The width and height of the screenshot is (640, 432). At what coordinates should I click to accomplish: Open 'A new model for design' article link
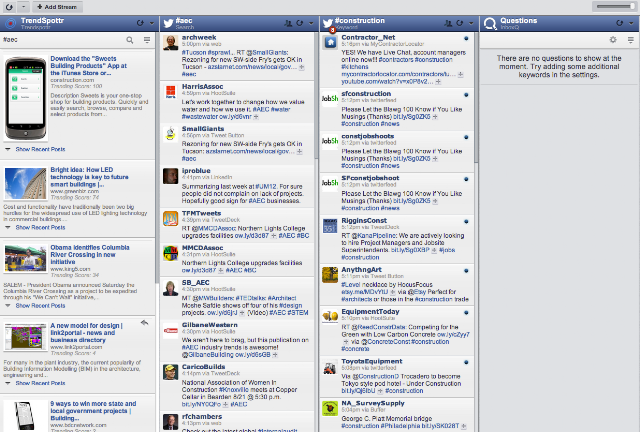point(86,333)
